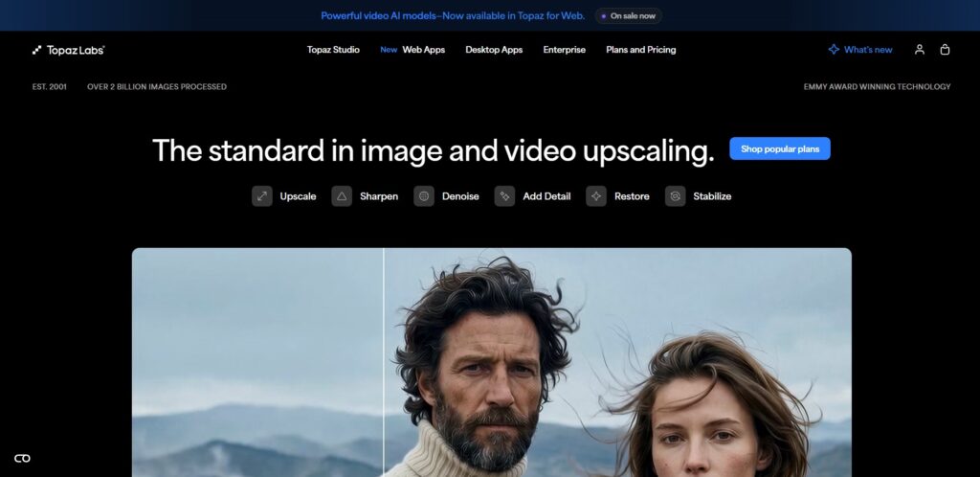
Task: Click the New badge beside Web Apps
Action: (x=389, y=50)
